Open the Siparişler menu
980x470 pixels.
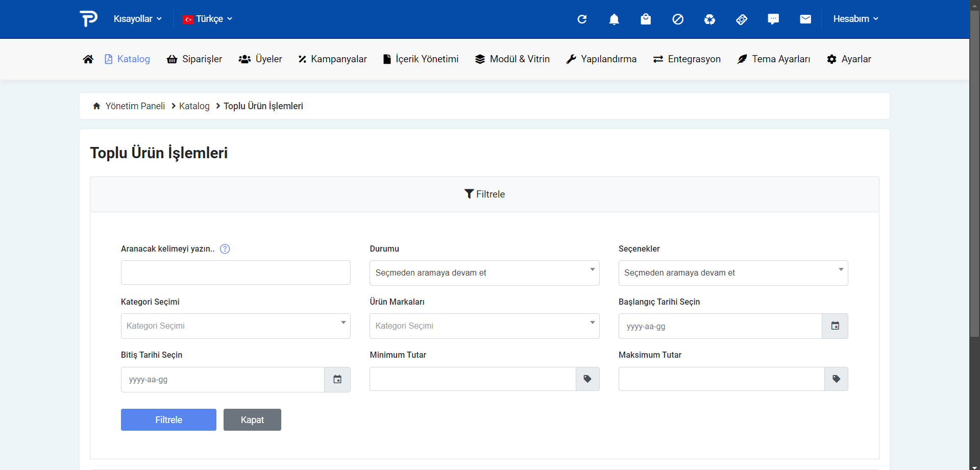point(194,59)
